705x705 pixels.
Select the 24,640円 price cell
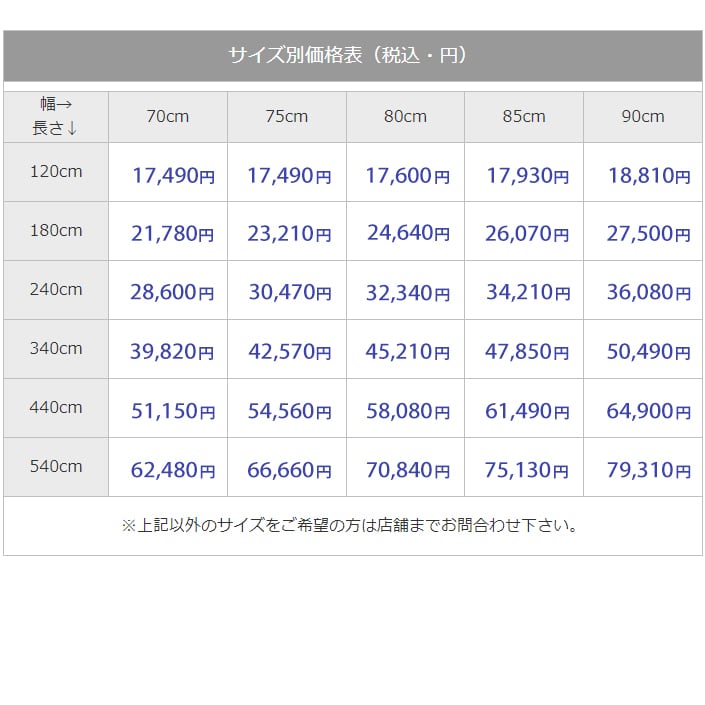pos(407,234)
